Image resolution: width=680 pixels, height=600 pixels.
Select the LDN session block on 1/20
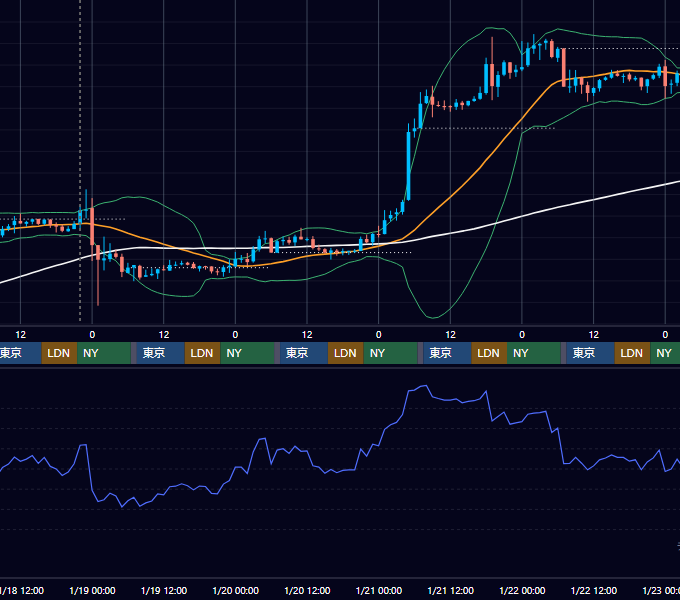click(x=346, y=353)
